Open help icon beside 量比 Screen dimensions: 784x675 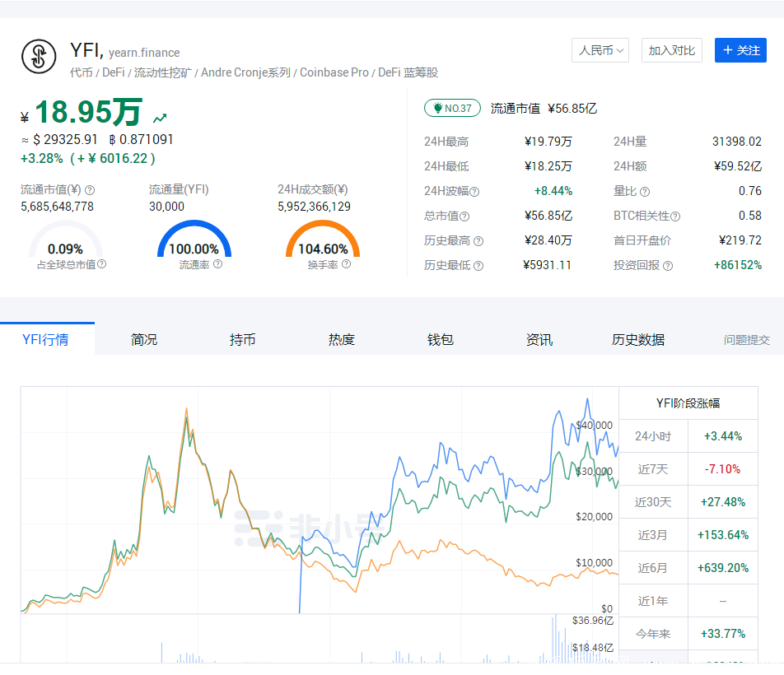(x=645, y=191)
